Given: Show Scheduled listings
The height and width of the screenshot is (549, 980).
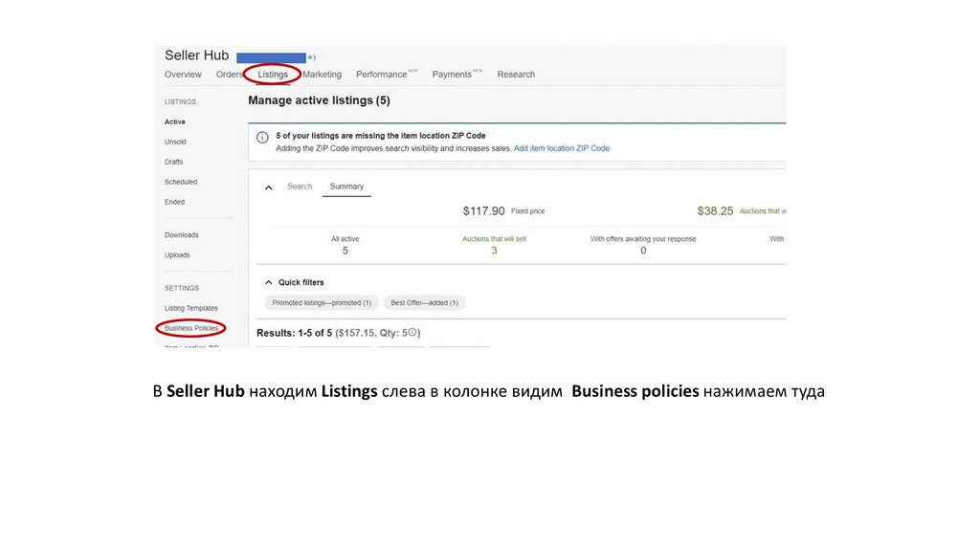Looking at the screenshot, I should (x=181, y=182).
